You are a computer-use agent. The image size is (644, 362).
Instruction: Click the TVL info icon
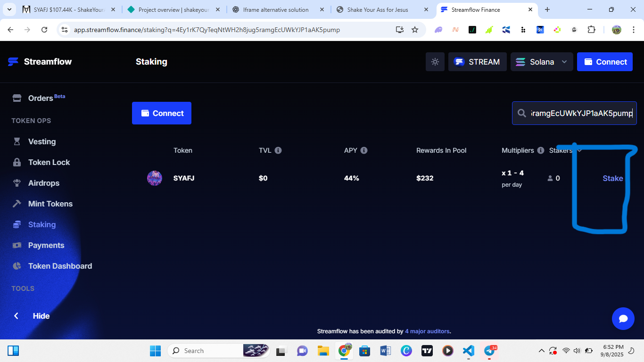pyautogui.click(x=278, y=150)
